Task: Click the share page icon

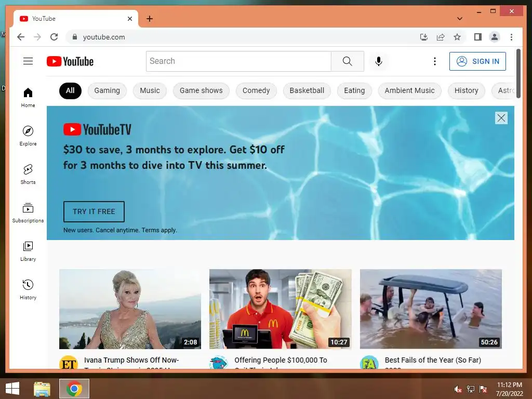Action: coord(441,37)
